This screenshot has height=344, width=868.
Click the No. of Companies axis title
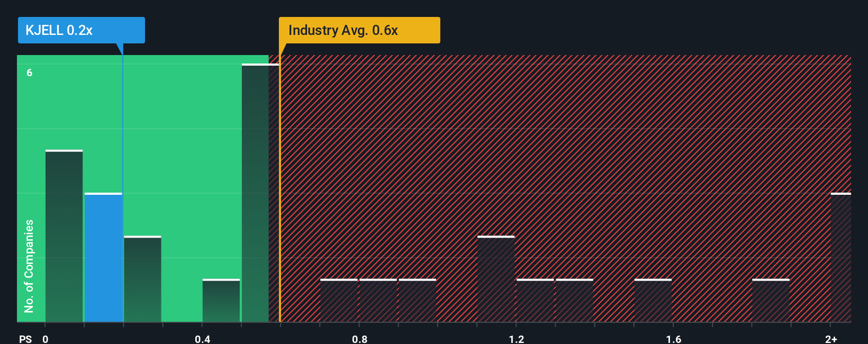[29, 266]
